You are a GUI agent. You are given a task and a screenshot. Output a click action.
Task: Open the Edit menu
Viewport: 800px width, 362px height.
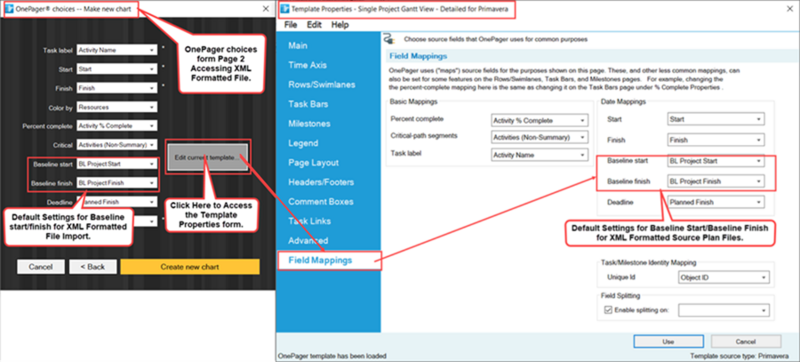click(314, 24)
